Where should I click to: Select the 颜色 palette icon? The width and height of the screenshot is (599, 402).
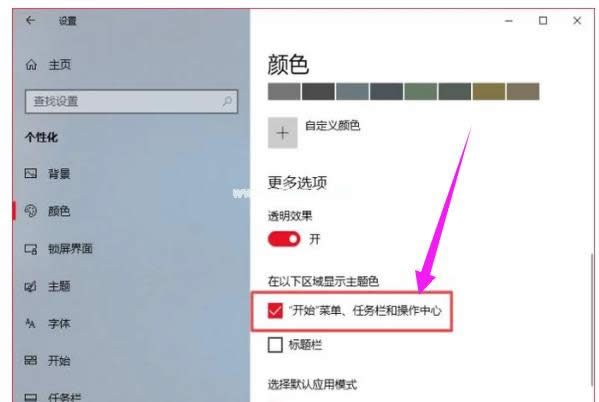pos(31,211)
